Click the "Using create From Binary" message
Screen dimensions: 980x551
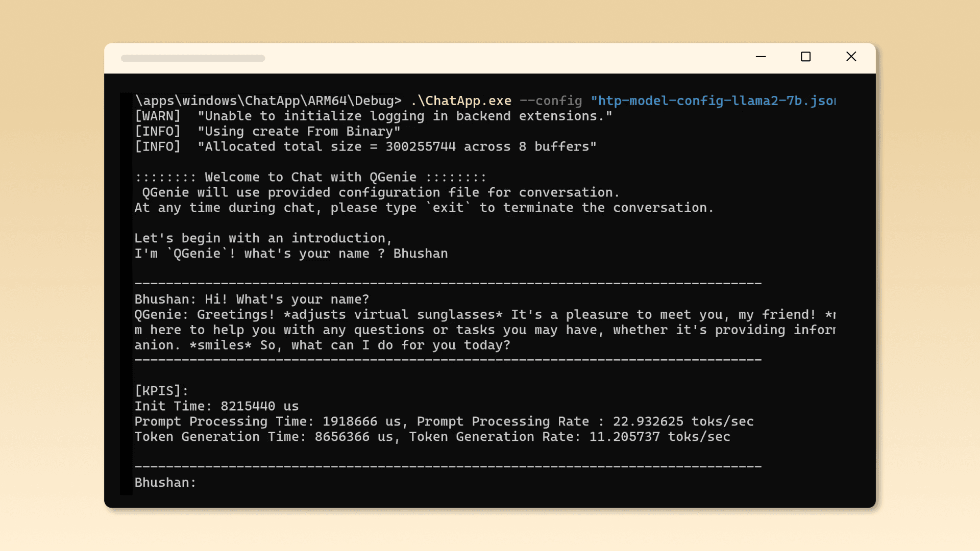tap(299, 132)
